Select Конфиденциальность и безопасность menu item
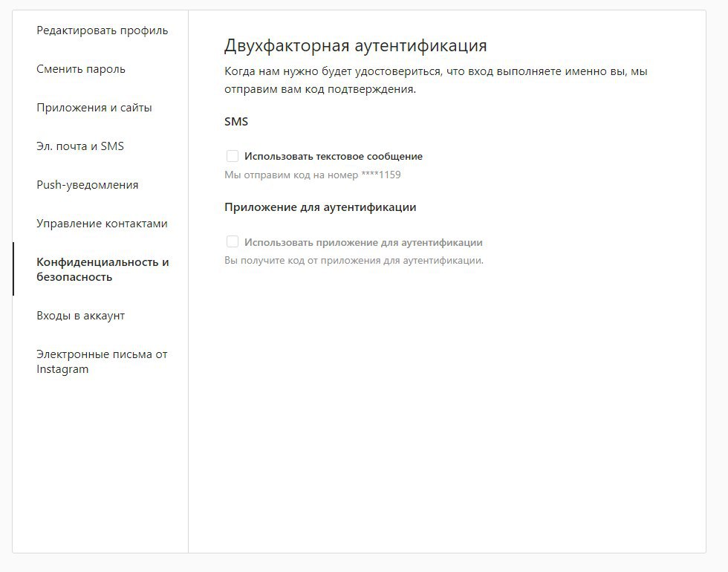The height and width of the screenshot is (572, 728). (103, 269)
